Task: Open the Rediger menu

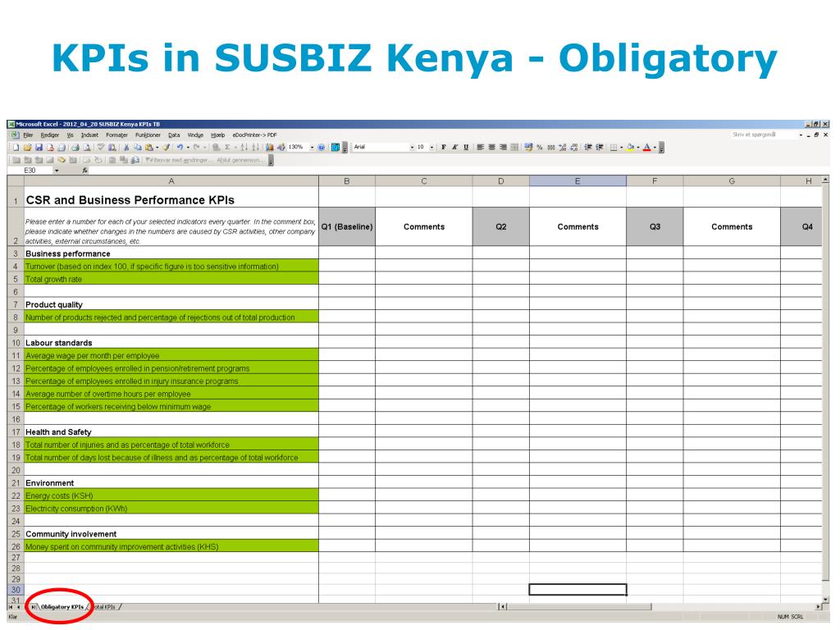Action: pyautogui.click(x=50, y=135)
